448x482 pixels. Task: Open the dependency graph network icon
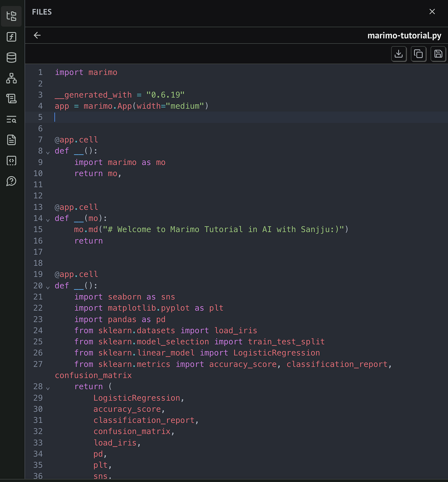click(x=12, y=78)
